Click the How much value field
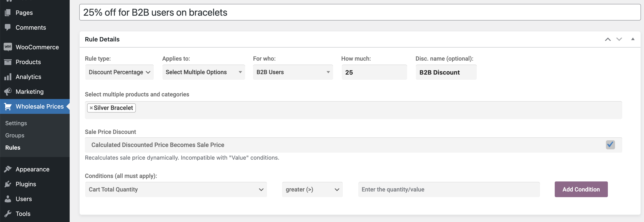This screenshot has width=644, height=222. (374, 72)
